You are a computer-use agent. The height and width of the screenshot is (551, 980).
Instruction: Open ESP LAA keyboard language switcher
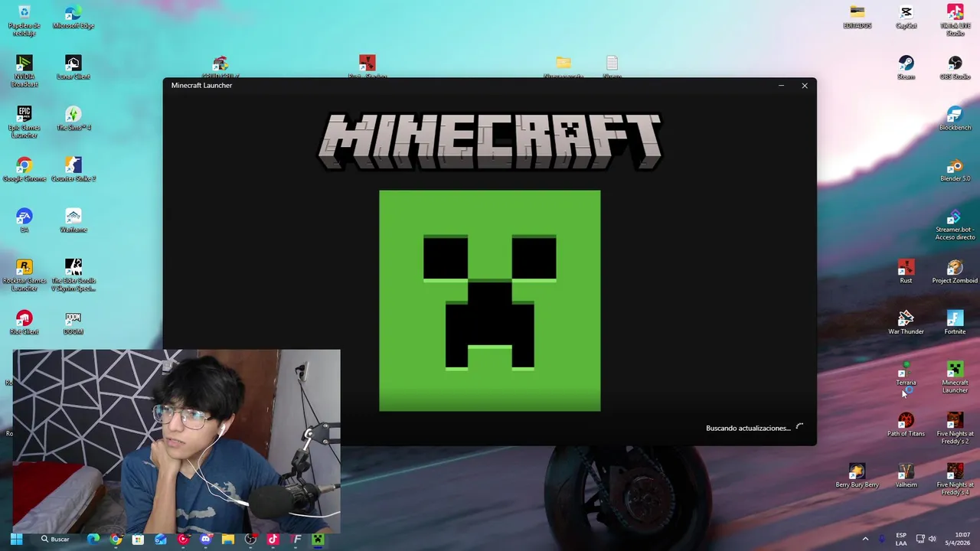(x=901, y=539)
